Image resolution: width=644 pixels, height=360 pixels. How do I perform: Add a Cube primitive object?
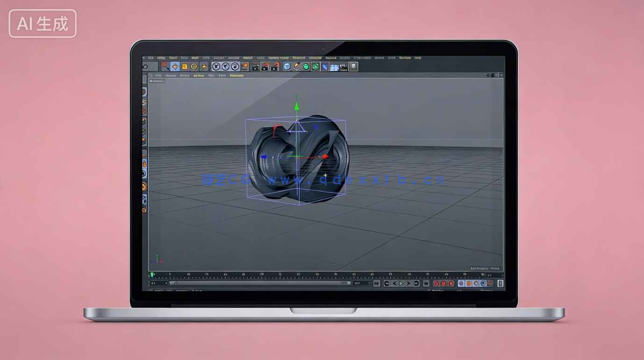tap(287, 66)
